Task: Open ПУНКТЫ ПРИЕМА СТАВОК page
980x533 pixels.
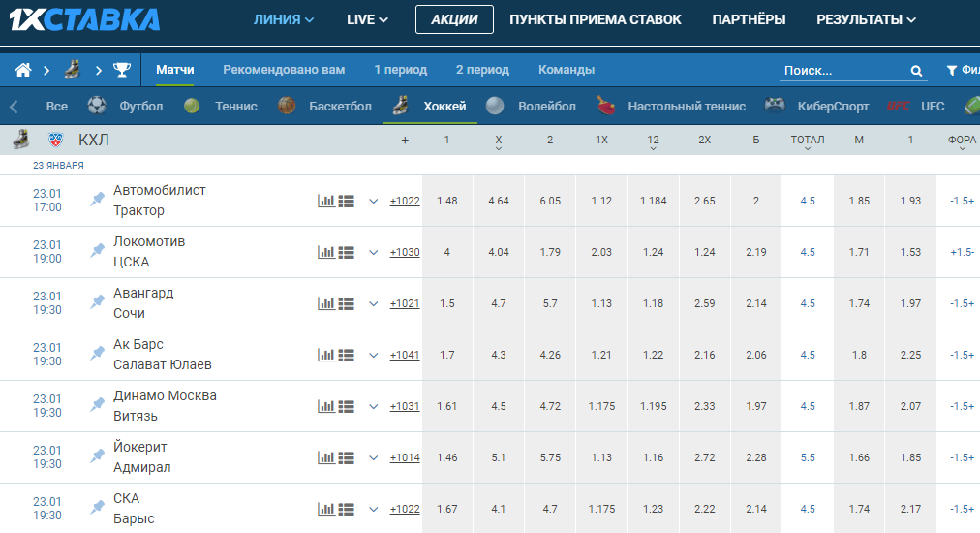Action: click(x=595, y=19)
